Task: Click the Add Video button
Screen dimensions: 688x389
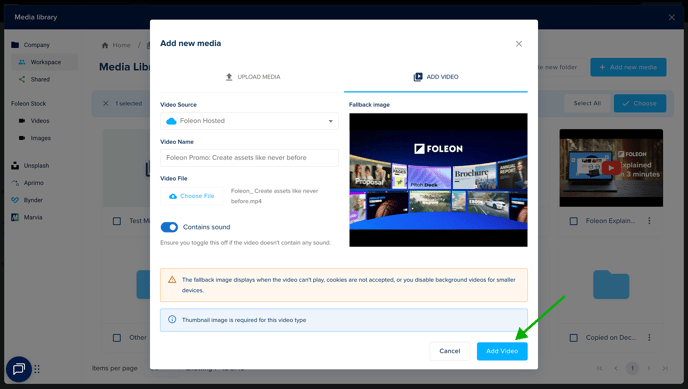Action: 502,351
